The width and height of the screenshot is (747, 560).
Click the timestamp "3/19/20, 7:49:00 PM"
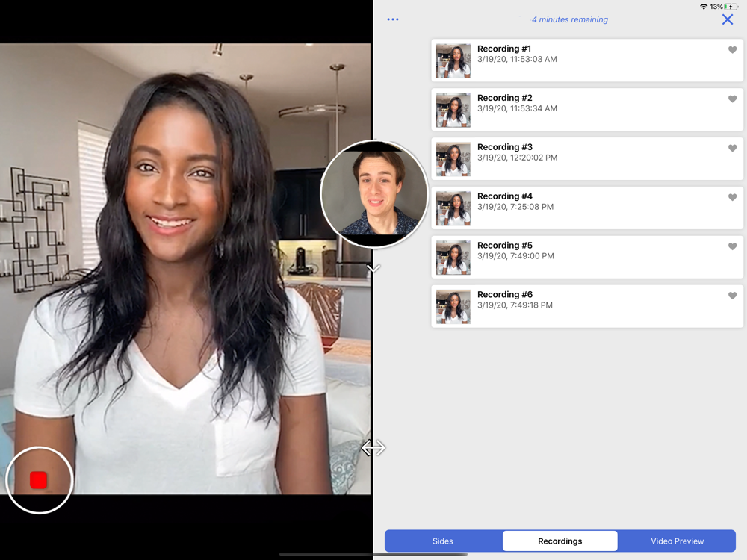coord(515,256)
